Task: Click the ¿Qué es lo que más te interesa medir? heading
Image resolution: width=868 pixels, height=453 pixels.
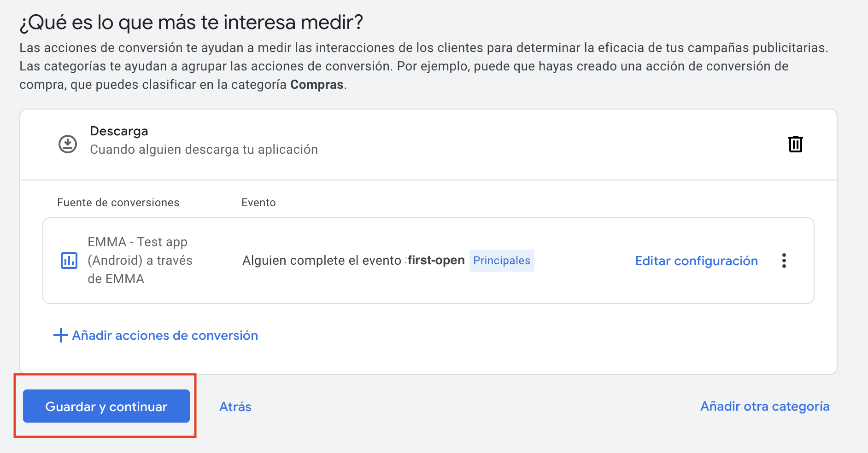Action: click(191, 22)
